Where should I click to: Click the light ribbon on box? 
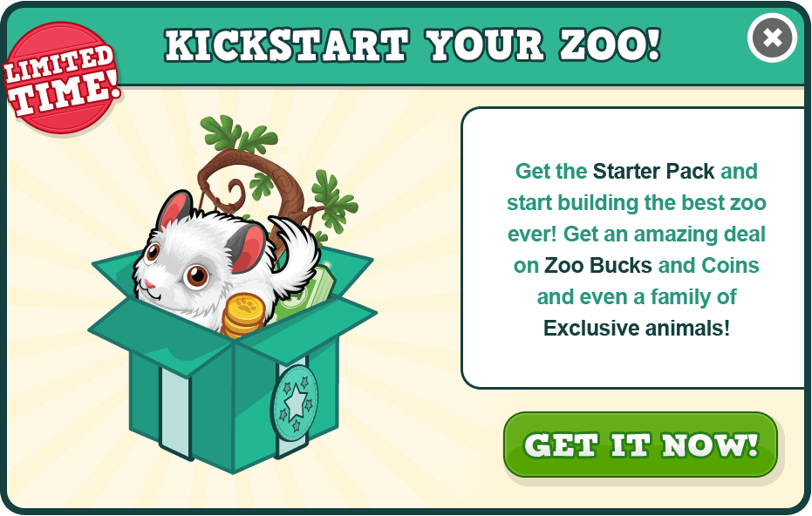click(x=175, y=409)
